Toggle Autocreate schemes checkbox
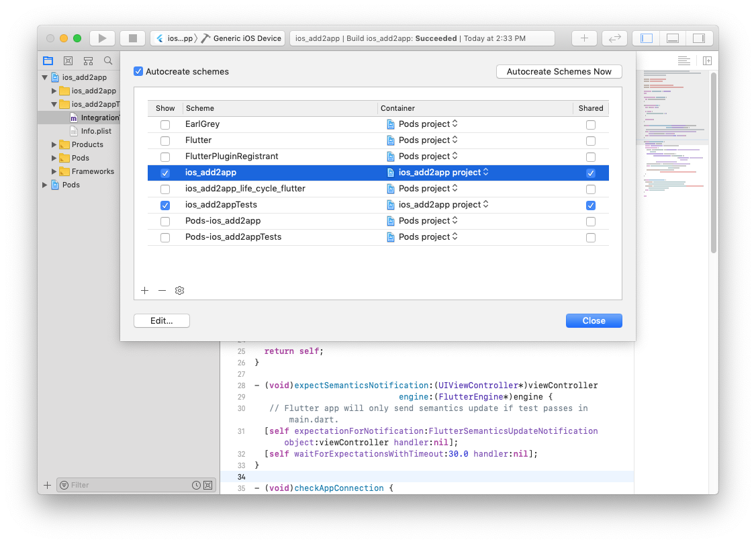 (x=138, y=71)
